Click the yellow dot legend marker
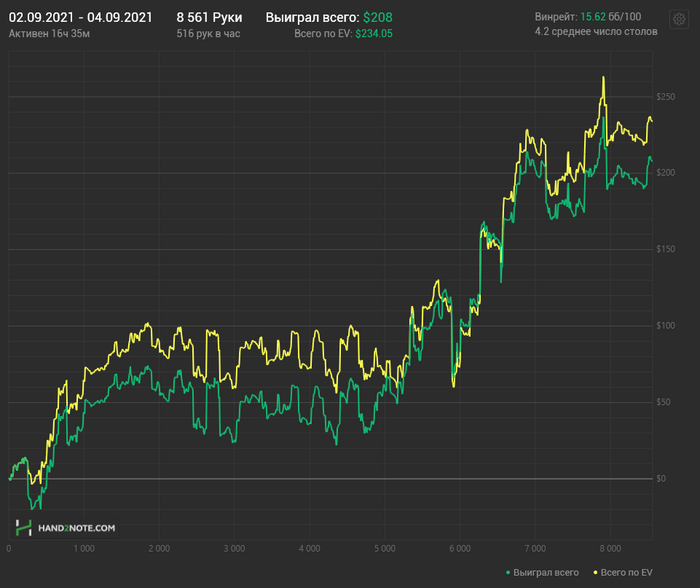 tap(596, 573)
